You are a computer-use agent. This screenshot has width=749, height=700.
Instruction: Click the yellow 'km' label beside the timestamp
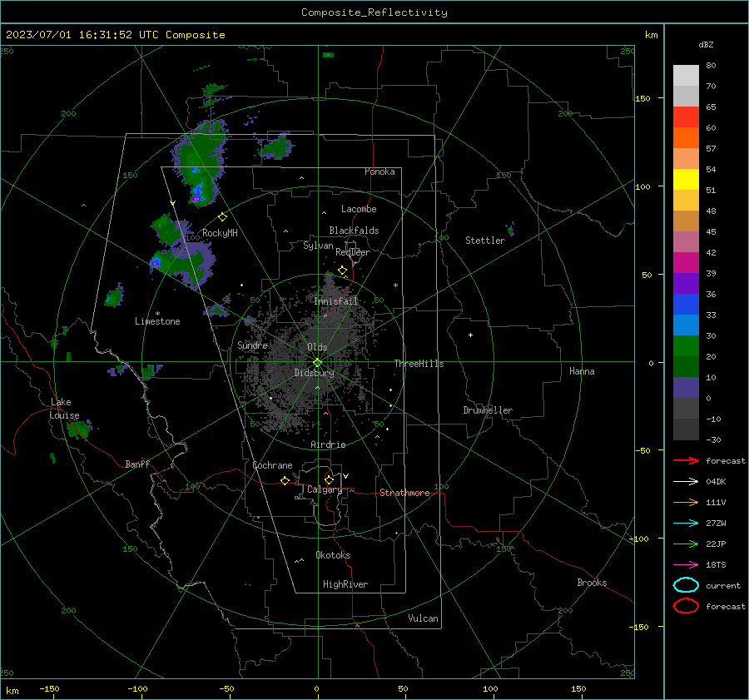[x=651, y=35]
